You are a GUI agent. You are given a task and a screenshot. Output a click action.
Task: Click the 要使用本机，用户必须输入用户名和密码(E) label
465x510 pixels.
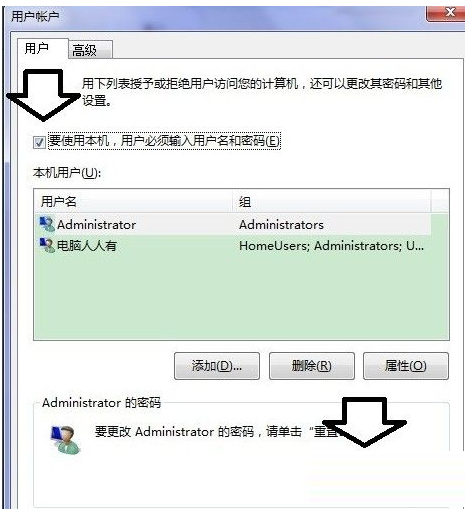coord(164,141)
